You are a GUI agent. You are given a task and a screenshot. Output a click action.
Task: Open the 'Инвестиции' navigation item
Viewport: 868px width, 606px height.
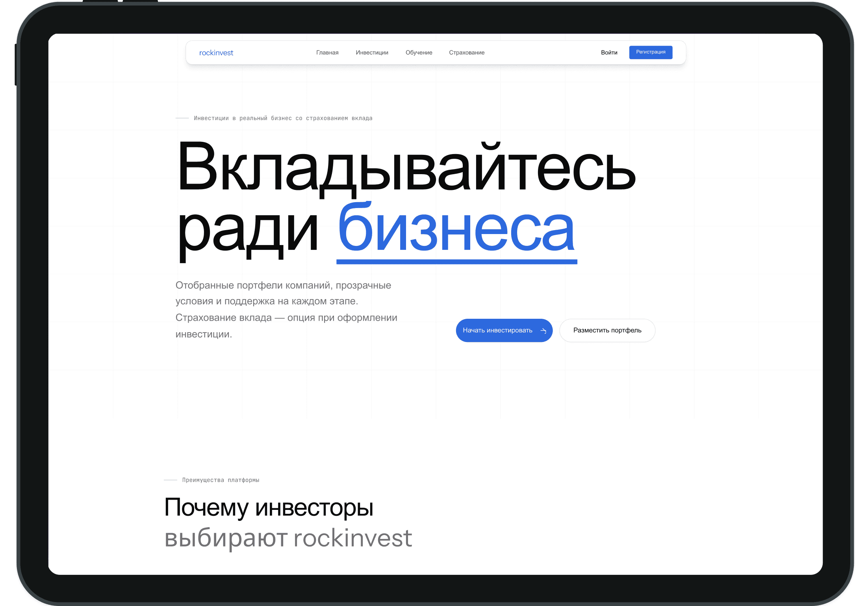click(x=372, y=52)
